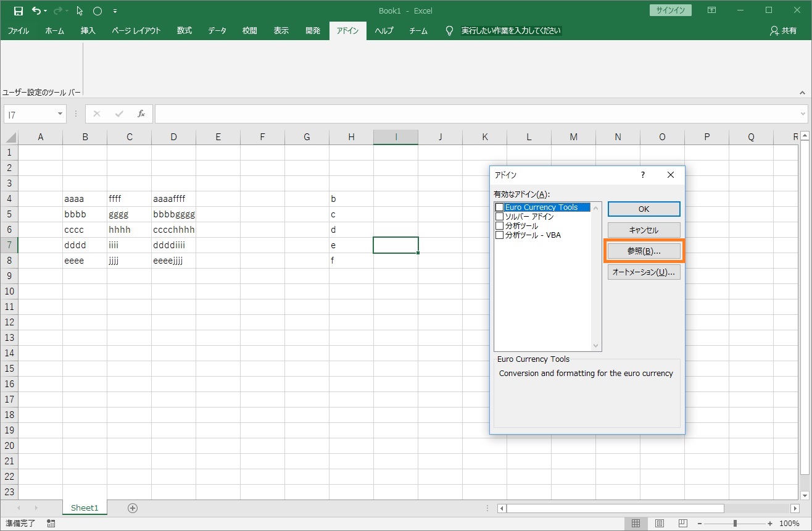Switch to the ページ レイアウト tab
The image size is (812, 531).
pos(136,31)
